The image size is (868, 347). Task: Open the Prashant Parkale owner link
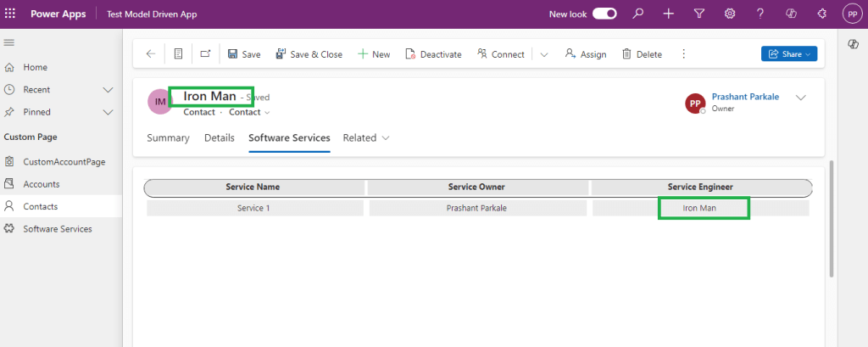click(744, 97)
